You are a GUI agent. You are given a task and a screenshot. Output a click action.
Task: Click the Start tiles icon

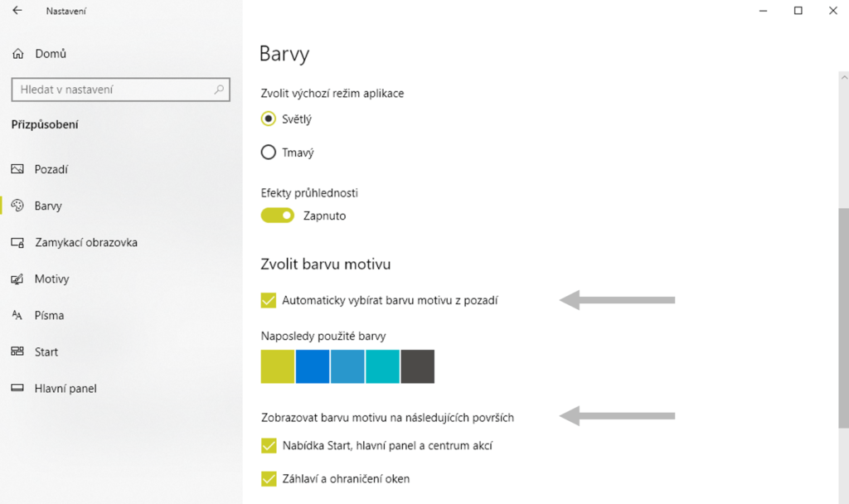(17, 352)
